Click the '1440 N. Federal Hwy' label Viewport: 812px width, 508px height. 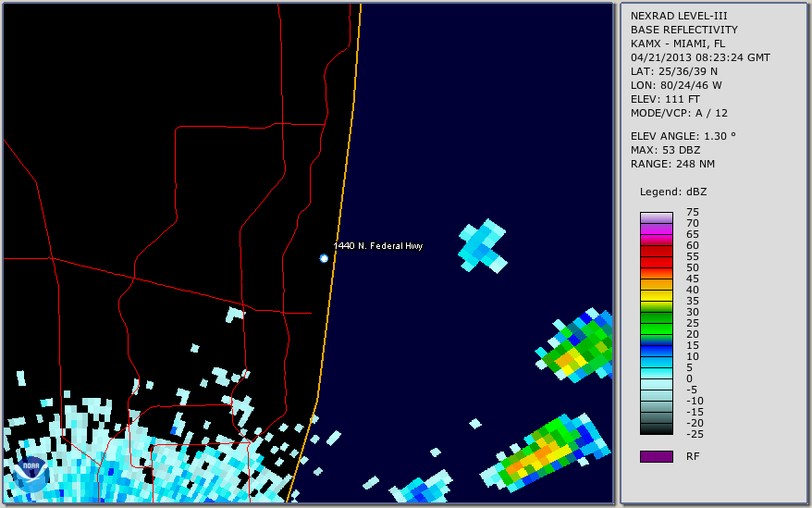tap(378, 246)
